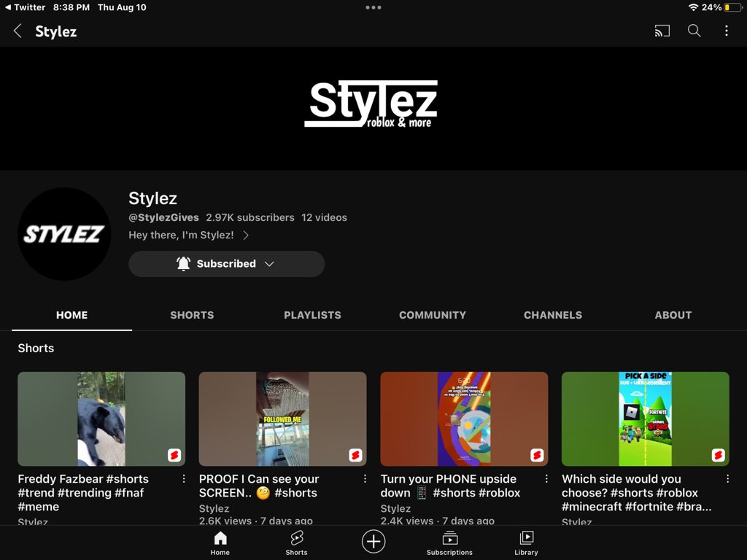Switch to the SHORTS channel tab
The height and width of the screenshot is (560, 747).
192,315
